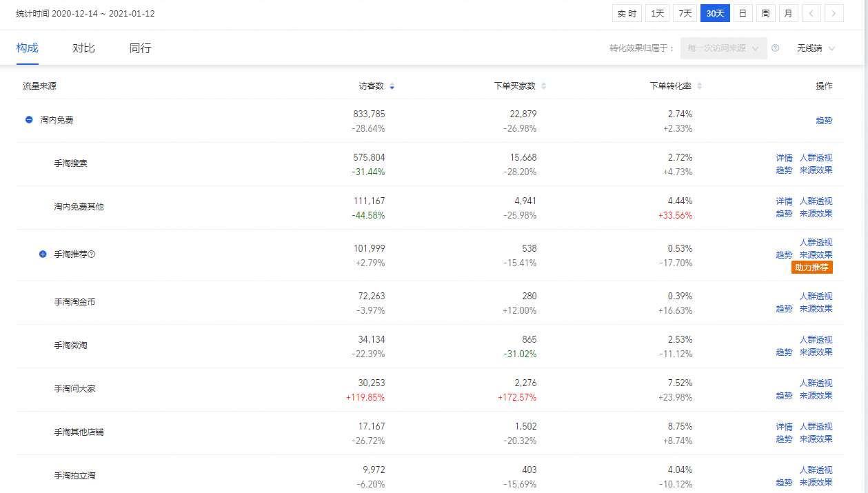This screenshot has height=493, width=868.
Task: Select the 1天 time range
Action: click(x=658, y=13)
